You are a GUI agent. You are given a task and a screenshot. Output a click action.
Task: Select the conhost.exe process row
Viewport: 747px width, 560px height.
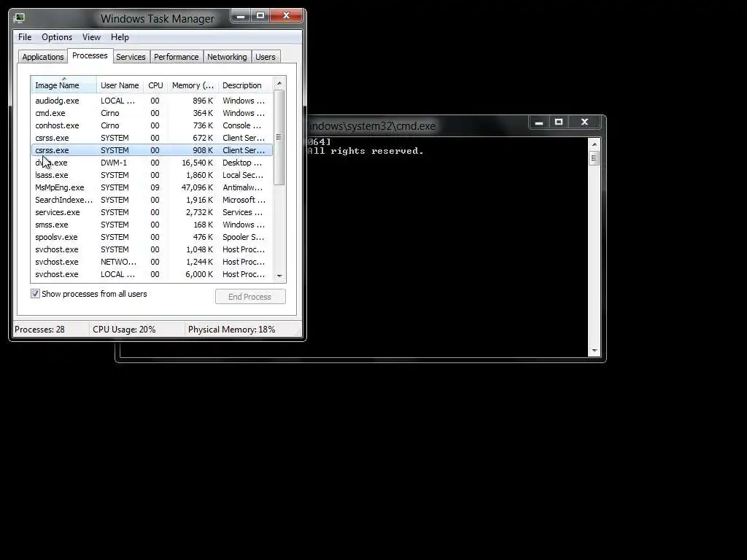(152, 125)
